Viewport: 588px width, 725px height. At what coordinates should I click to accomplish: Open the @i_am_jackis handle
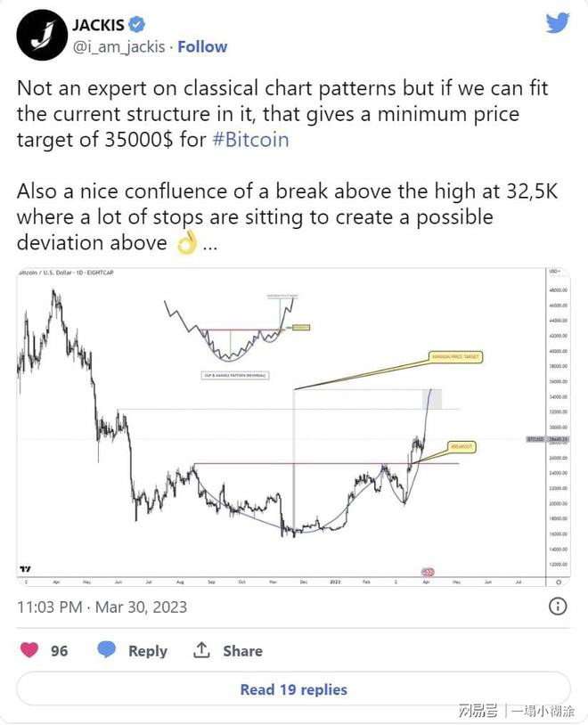click(119, 46)
